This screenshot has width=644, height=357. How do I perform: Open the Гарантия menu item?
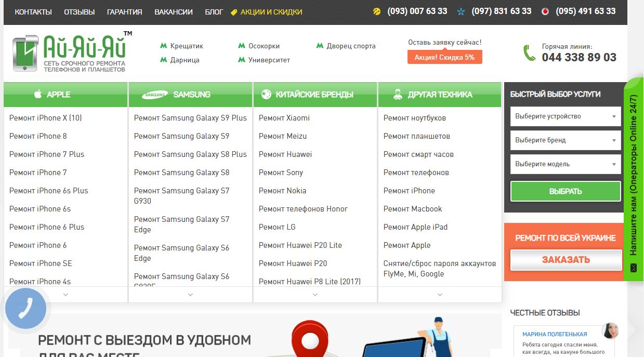tap(125, 12)
